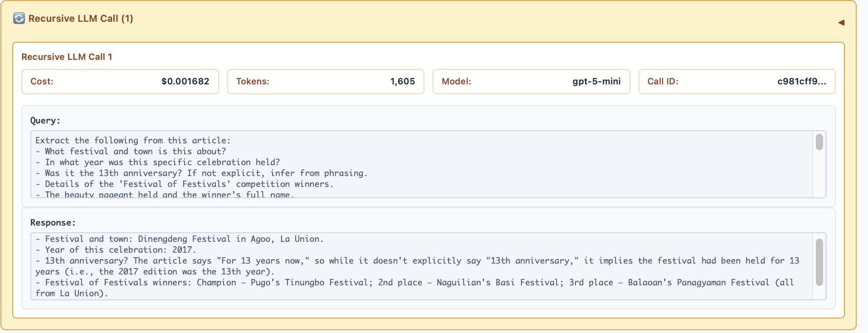The width and height of the screenshot is (868, 333).
Task: Click the Query box scrollbar thumb
Action: tap(819, 142)
